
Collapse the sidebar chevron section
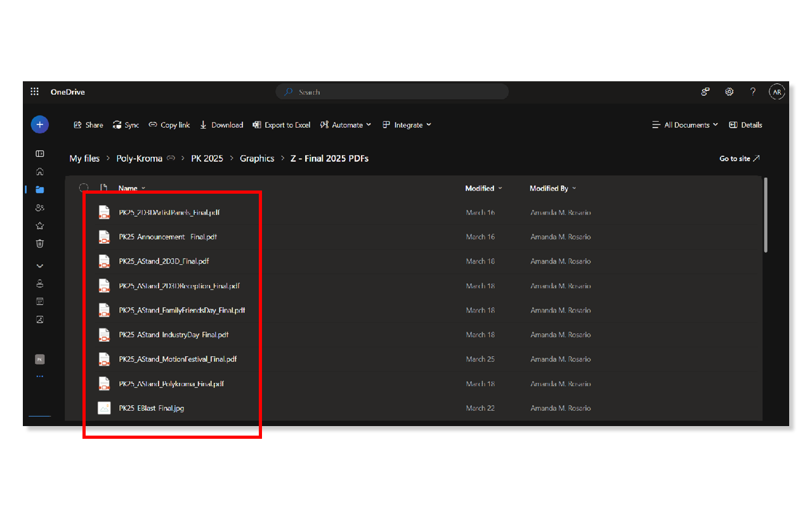pos(40,266)
